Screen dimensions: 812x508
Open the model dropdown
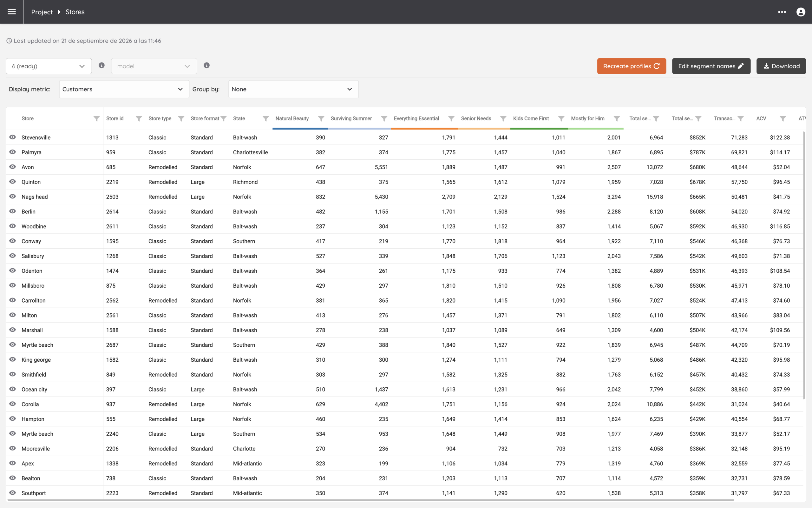[154, 66]
